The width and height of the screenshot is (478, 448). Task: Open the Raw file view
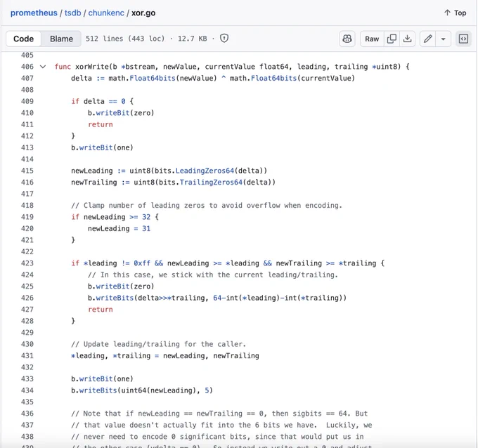[x=372, y=39]
